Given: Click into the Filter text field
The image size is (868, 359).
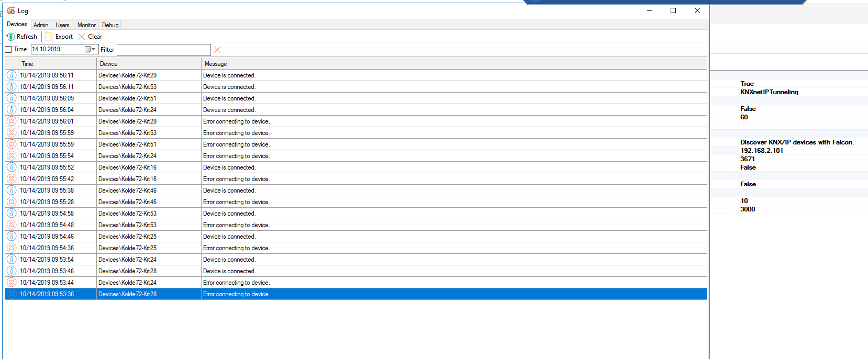Looking at the screenshot, I should tap(163, 50).
